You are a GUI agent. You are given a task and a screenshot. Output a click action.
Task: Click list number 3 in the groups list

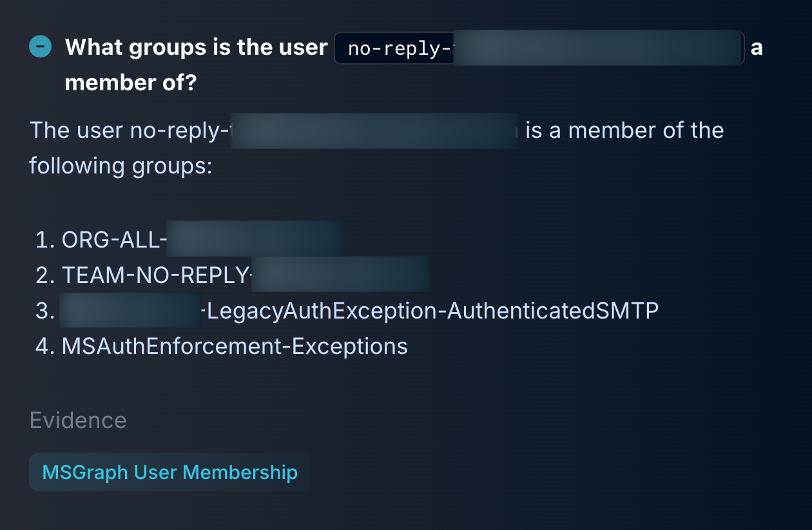coord(45,311)
